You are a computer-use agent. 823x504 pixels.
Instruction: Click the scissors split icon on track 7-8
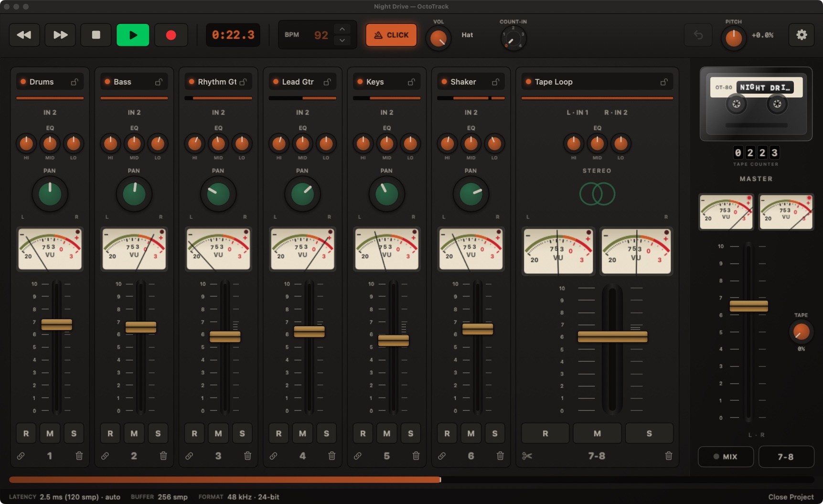point(527,456)
